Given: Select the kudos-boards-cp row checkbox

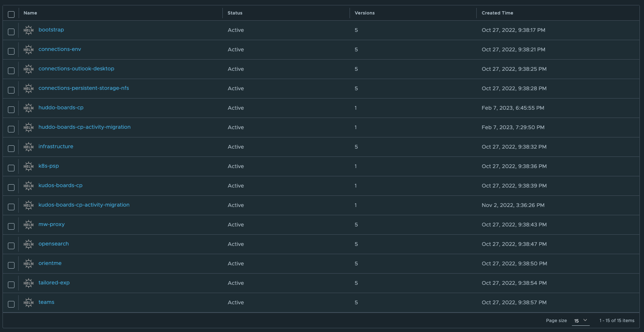Looking at the screenshot, I should (11, 188).
